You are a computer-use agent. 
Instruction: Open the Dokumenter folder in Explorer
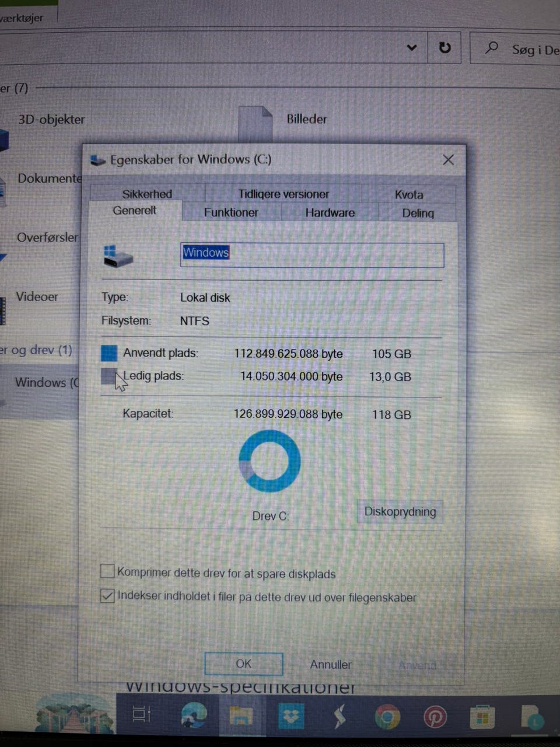pos(50,179)
